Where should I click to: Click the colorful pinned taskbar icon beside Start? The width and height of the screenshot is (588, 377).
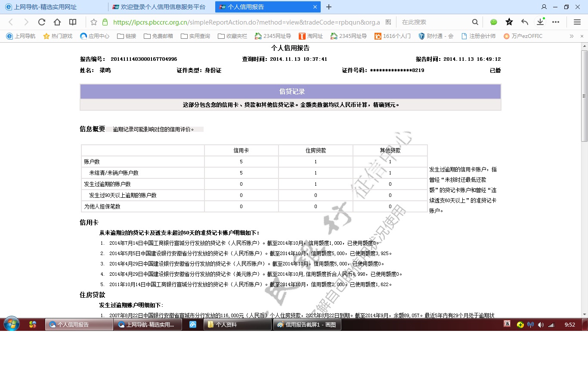(x=33, y=324)
